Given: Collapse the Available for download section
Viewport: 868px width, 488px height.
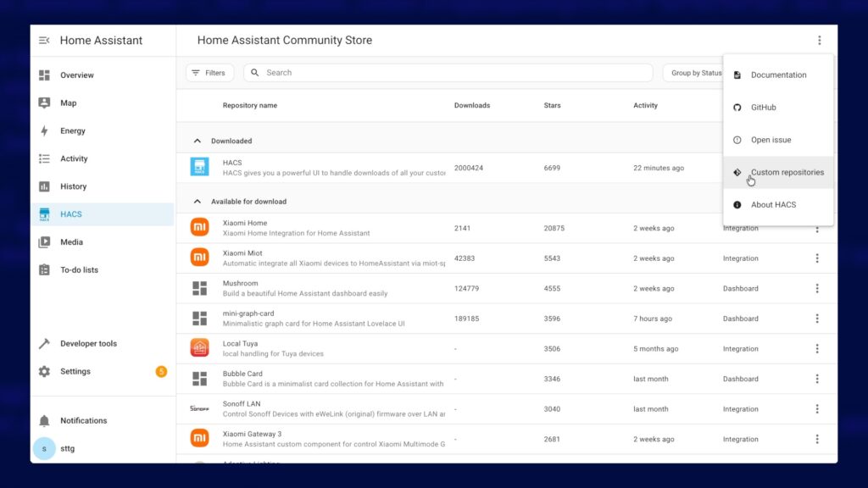Looking at the screenshot, I should [x=198, y=202].
